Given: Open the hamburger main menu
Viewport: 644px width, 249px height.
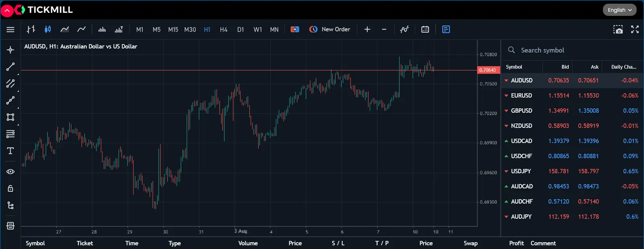Looking at the screenshot, I should [x=10, y=29].
